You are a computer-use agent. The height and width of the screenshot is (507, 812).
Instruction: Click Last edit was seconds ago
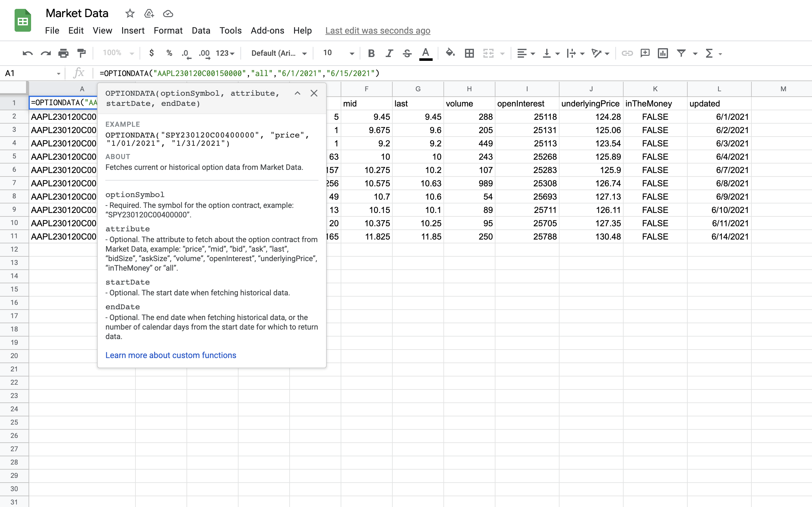[377, 30]
